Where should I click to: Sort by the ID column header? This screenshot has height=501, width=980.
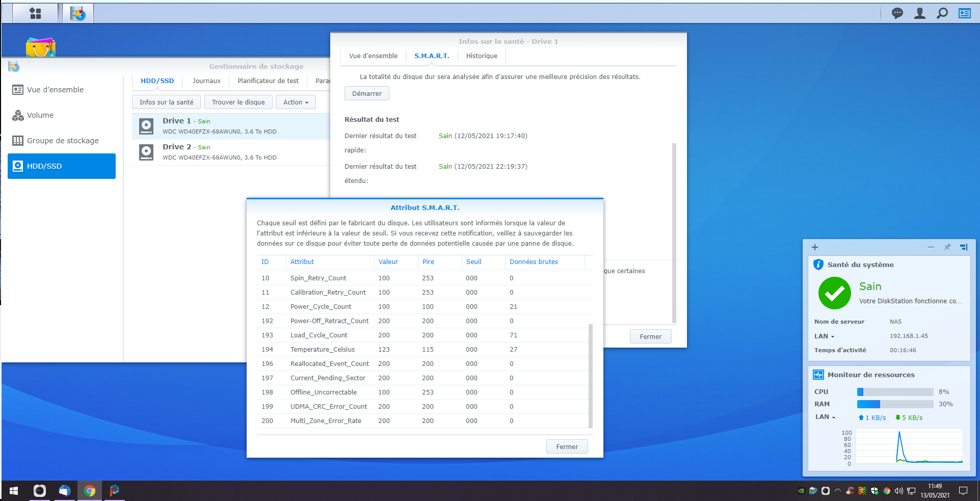271,261
